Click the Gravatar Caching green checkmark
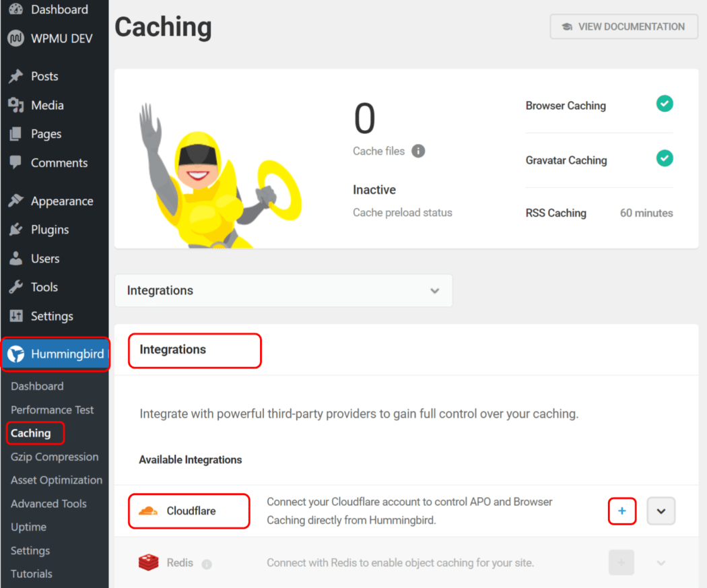Viewport: 707px width, 588px height. [664, 158]
